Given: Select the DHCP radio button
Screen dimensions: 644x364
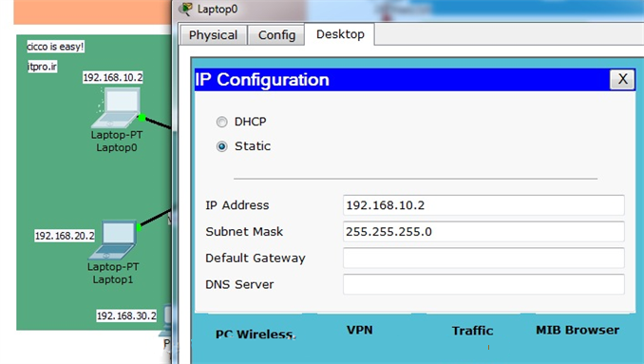Looking at the screenshot, I should click(221, 122).
